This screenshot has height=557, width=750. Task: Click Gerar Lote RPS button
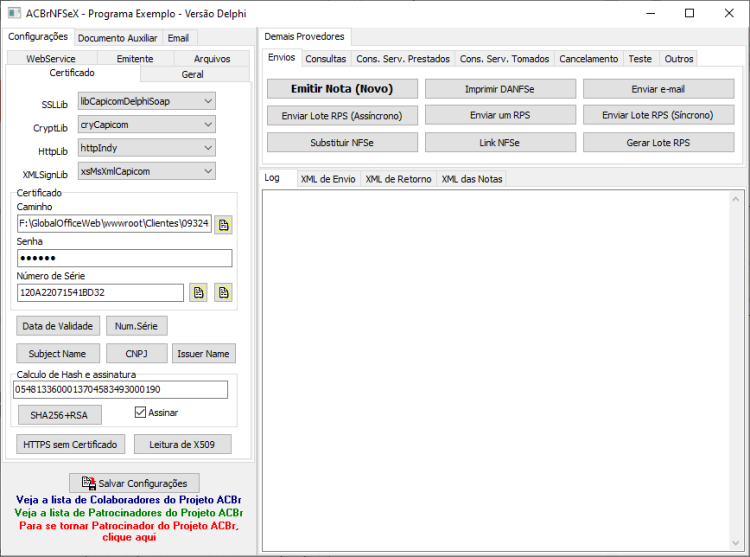[658, 142]
